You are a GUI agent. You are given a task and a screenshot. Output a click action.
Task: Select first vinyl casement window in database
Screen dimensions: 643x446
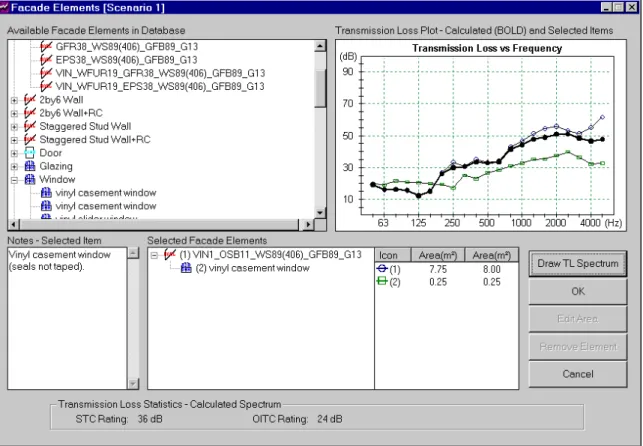pos(106,193)
